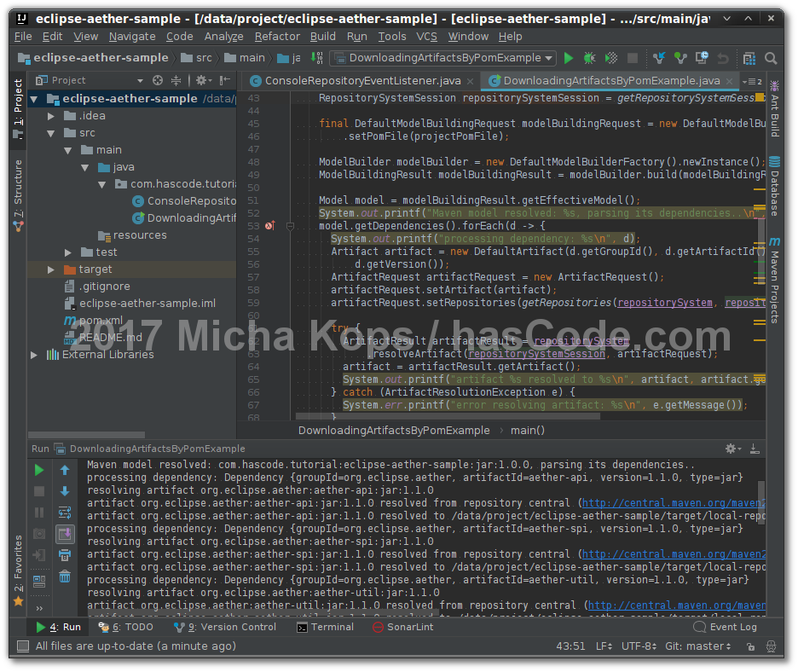Click the green Run button in main toolbar
This screenshot has height=672, width=798.
569,58
